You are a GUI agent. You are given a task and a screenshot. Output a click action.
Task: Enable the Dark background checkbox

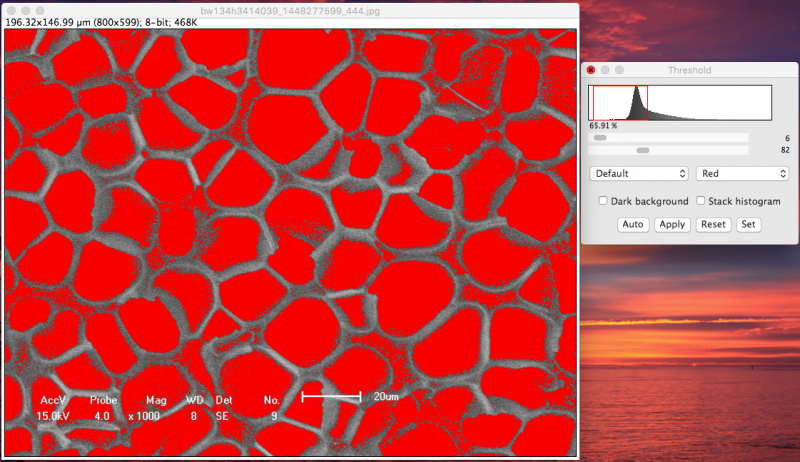[x=603, y=201]
